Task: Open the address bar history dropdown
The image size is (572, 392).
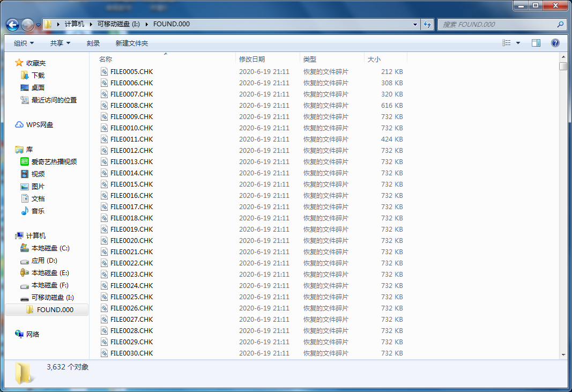Action: click(415, 25)
